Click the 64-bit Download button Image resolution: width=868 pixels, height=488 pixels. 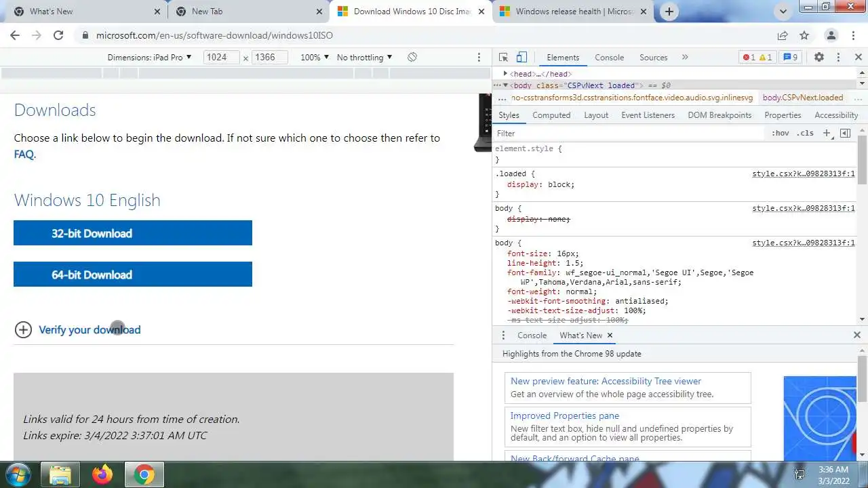point(133,274)
